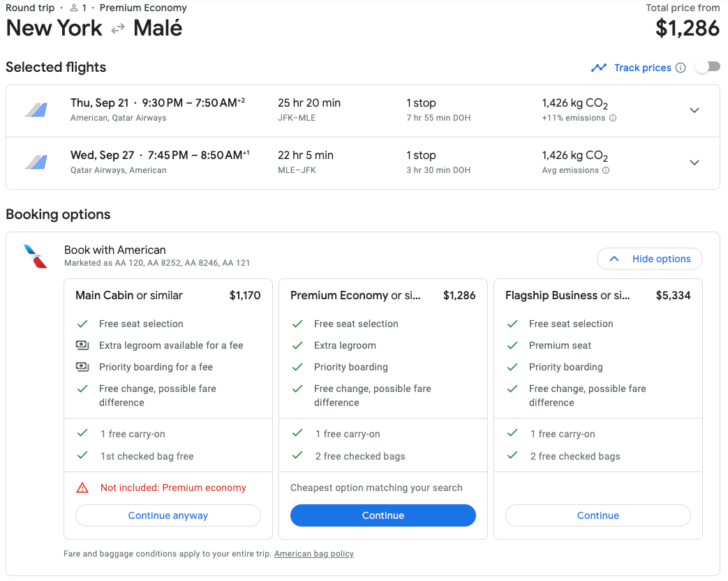
Task: Click the info icon beside Track prices
Action: 681,68
